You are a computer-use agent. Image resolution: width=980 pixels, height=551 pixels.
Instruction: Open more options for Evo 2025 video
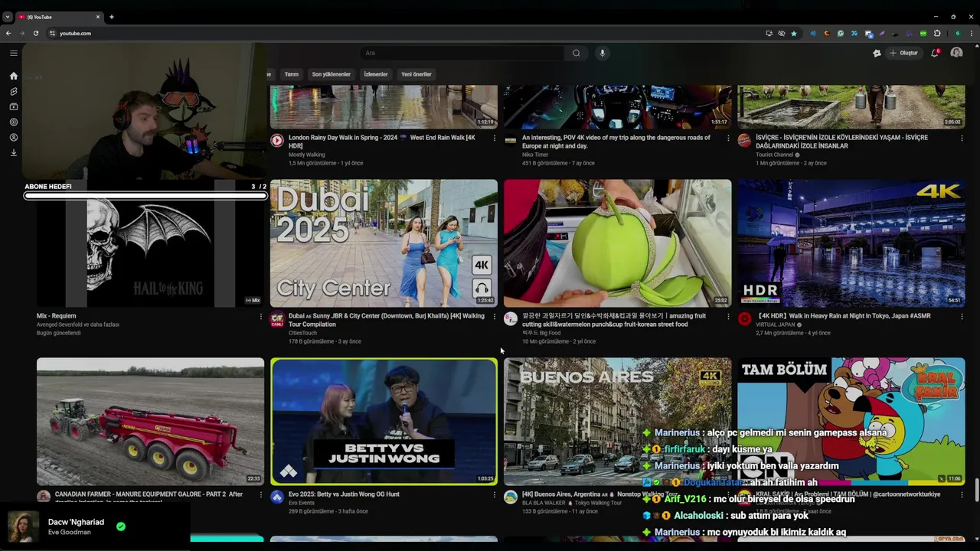[494, 495]
